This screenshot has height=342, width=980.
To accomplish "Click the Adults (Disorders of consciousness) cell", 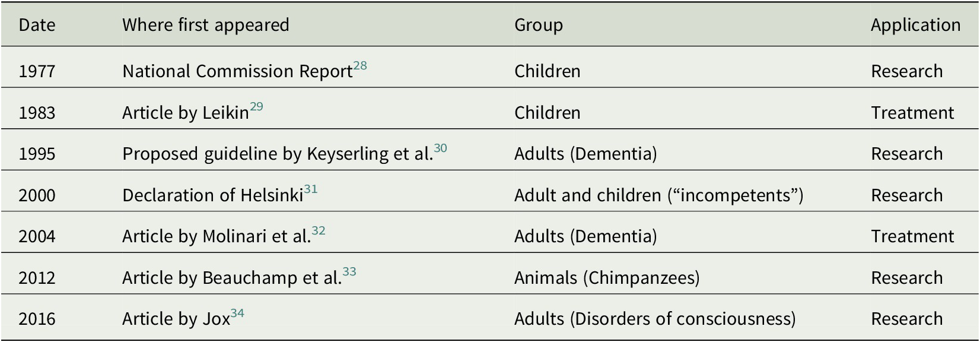I will pyautogui.click(x=655, y=319).
